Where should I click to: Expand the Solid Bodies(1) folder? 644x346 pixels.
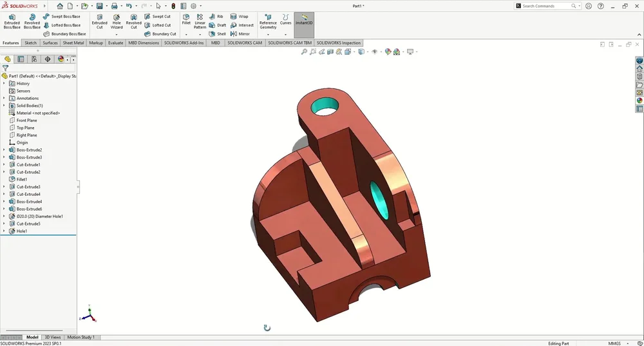point(4,106)
